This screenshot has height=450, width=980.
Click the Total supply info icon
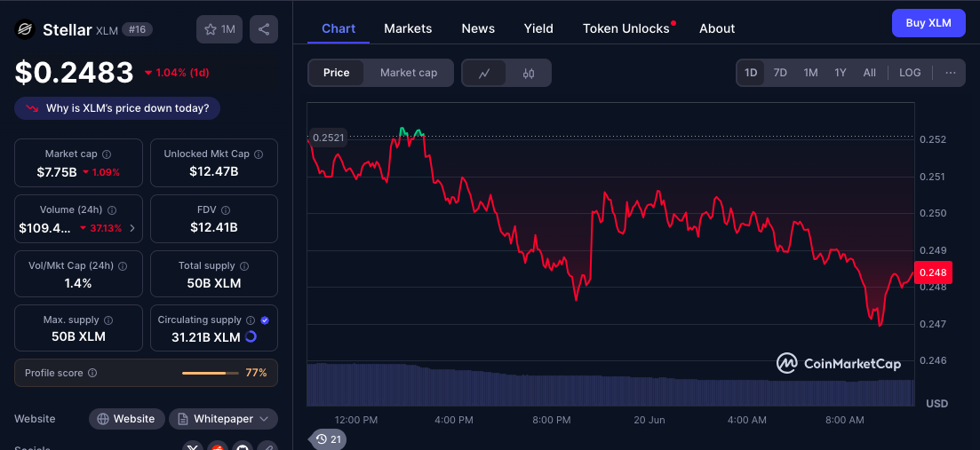[244, 266]
